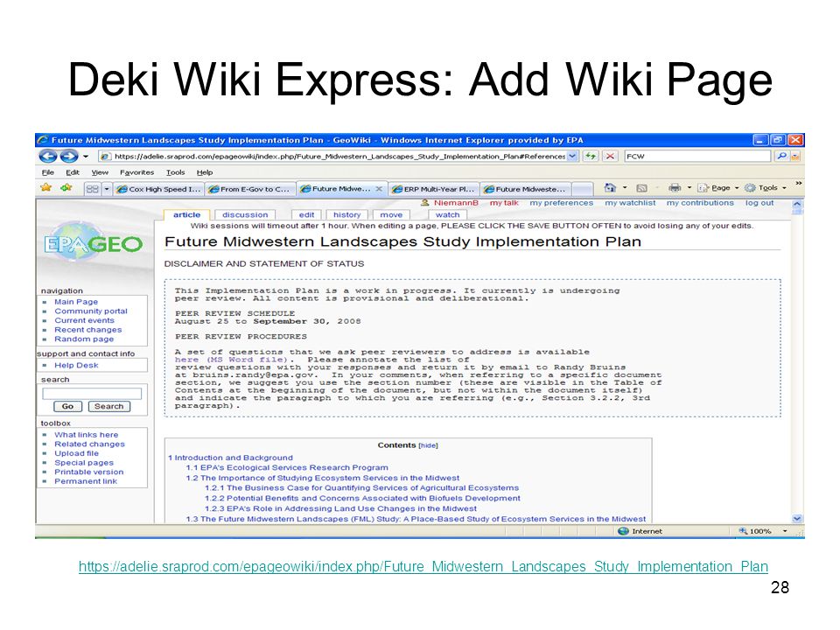Screen dimensions: 840x630
Task: Click the Print icon
Action: coord(675,187)
